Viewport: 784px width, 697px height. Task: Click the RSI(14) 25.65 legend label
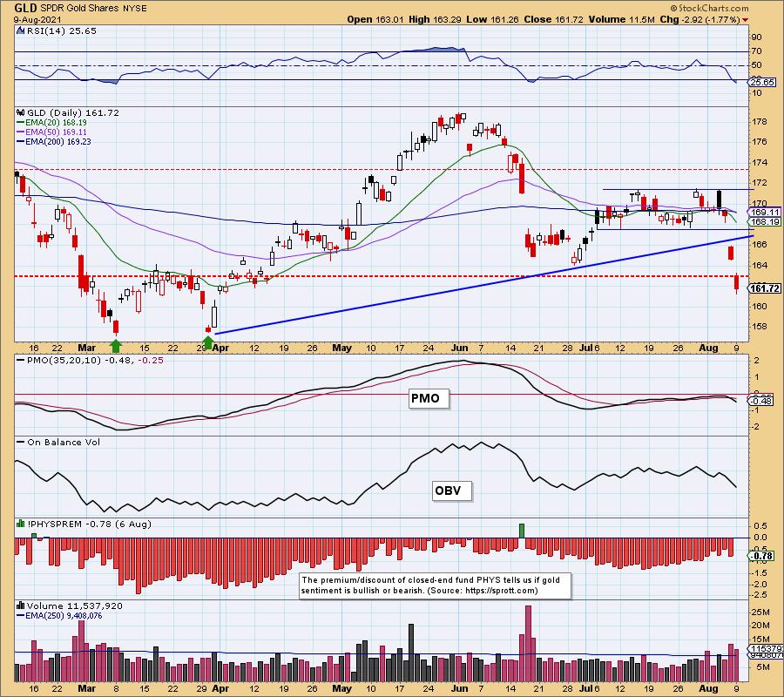point(62,30)
